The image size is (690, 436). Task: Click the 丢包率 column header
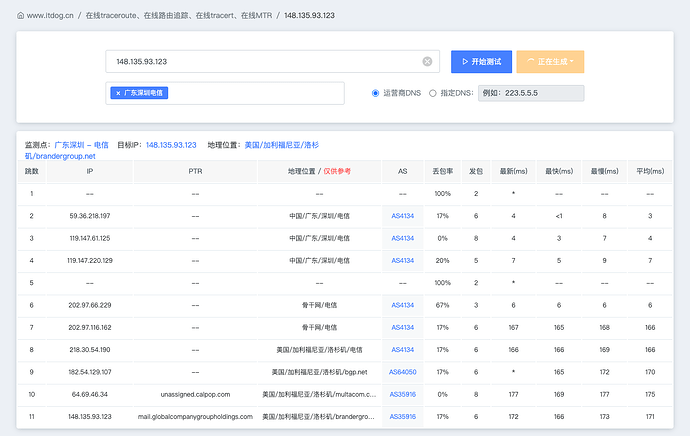click(443, 171)
